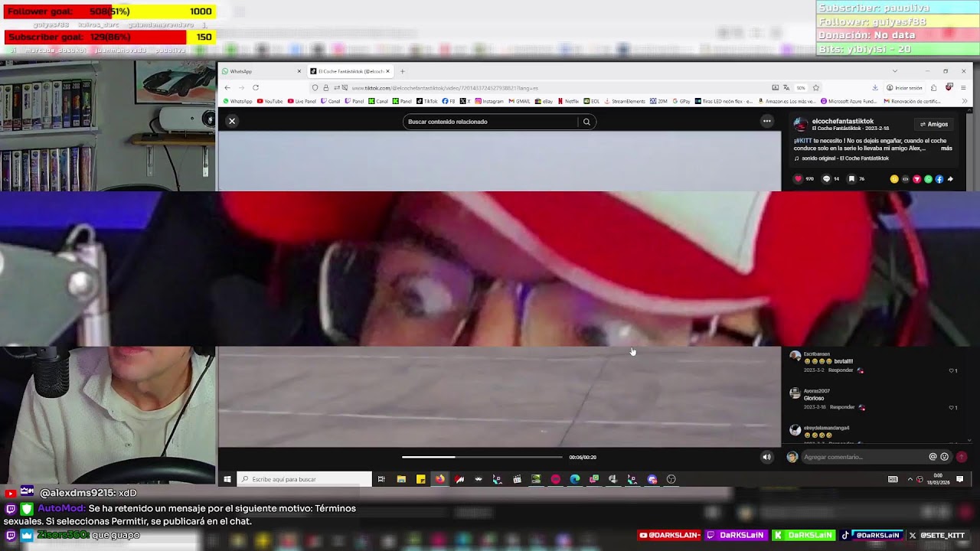Close the WhatsApp browser tab

tap(299, 71)
